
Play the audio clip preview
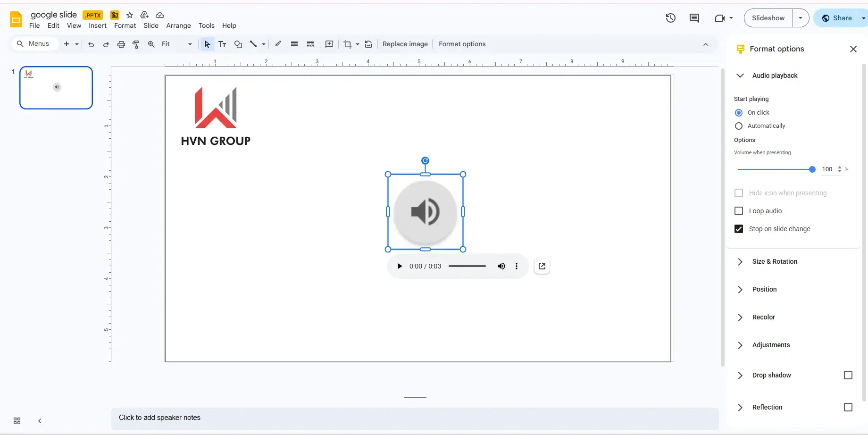(x=400, y=266)
